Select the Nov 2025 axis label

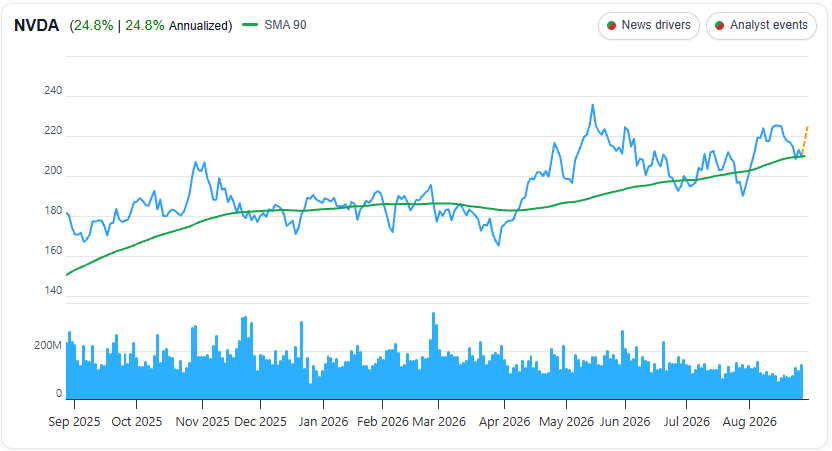click(202, 422)
